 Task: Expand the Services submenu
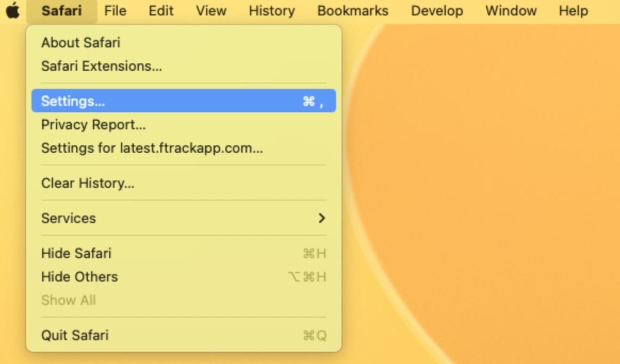coord(183,218)
